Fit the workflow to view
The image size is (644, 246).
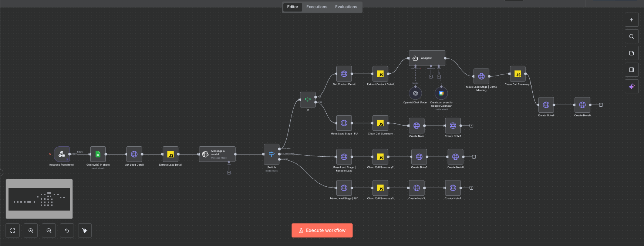tap(13, 230)
